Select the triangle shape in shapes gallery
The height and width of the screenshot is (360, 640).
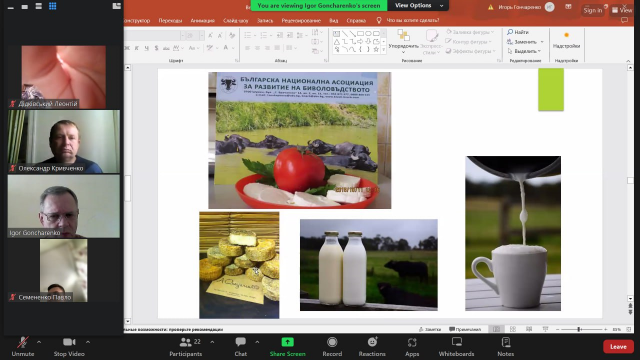tap(336, 42)
